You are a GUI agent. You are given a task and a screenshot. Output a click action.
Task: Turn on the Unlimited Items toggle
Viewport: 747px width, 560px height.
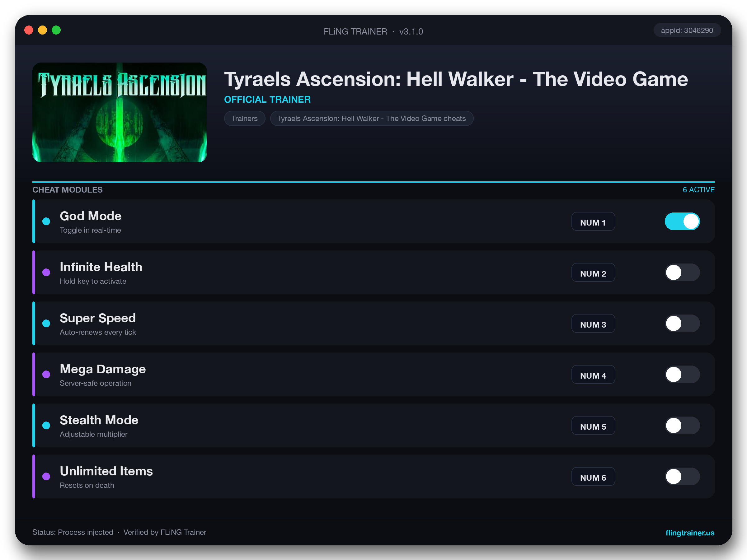(682, 476)
